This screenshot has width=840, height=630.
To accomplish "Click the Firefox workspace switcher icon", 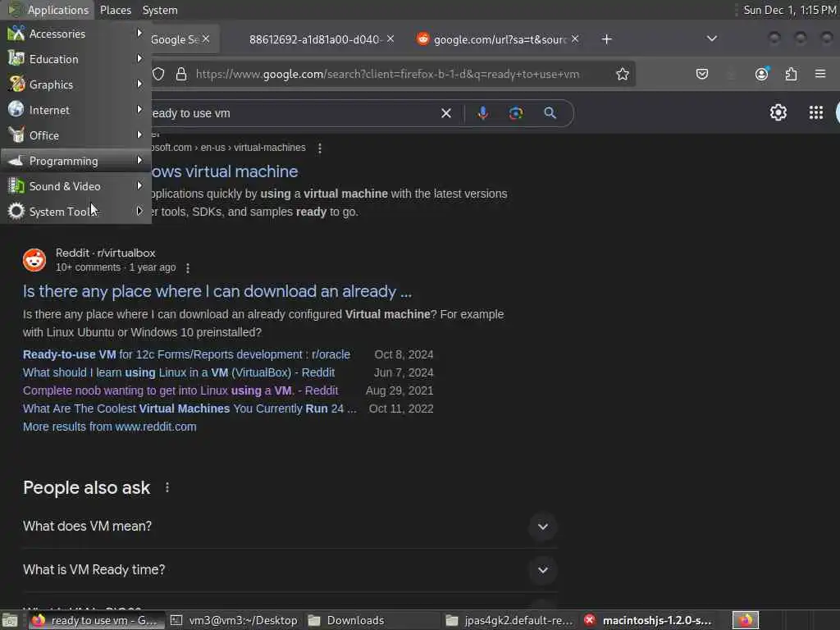I will pos(746,620).
